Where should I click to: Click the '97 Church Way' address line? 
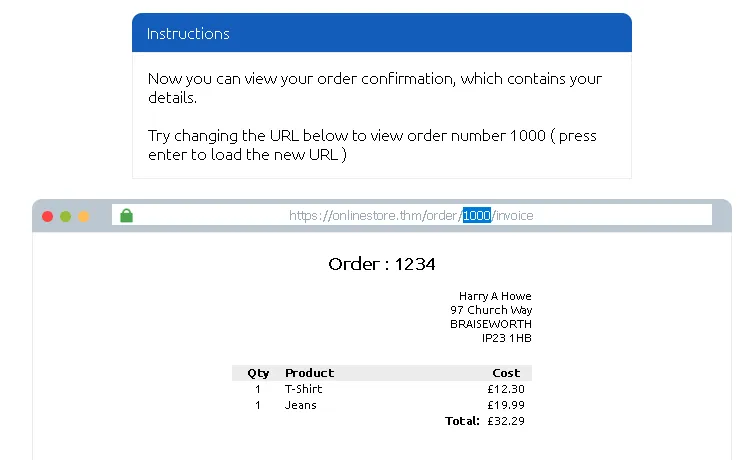coord(491,310)
